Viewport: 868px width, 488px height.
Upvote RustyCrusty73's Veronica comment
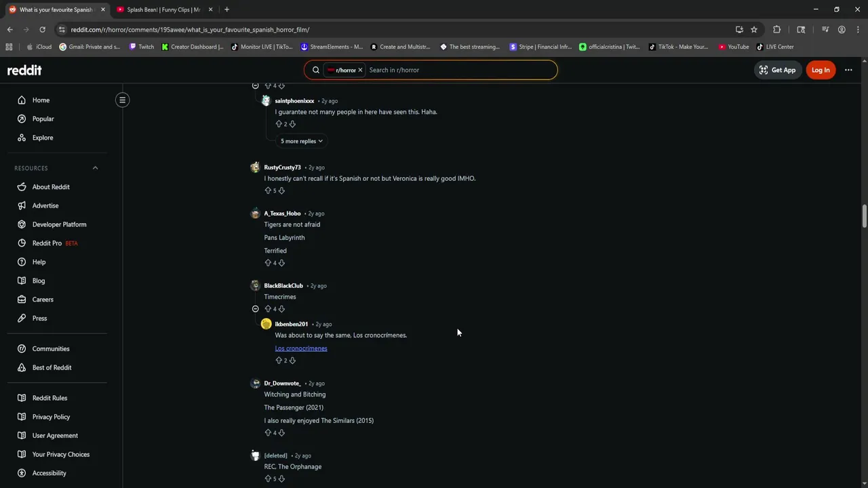268,190
